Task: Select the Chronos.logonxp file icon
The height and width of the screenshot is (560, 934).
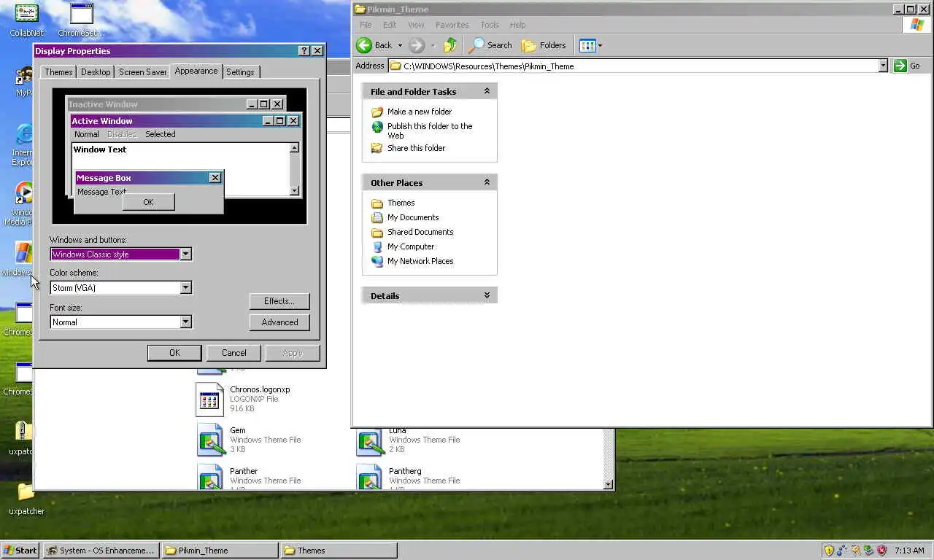Action: pyautogui.click(x=209, y=400)
